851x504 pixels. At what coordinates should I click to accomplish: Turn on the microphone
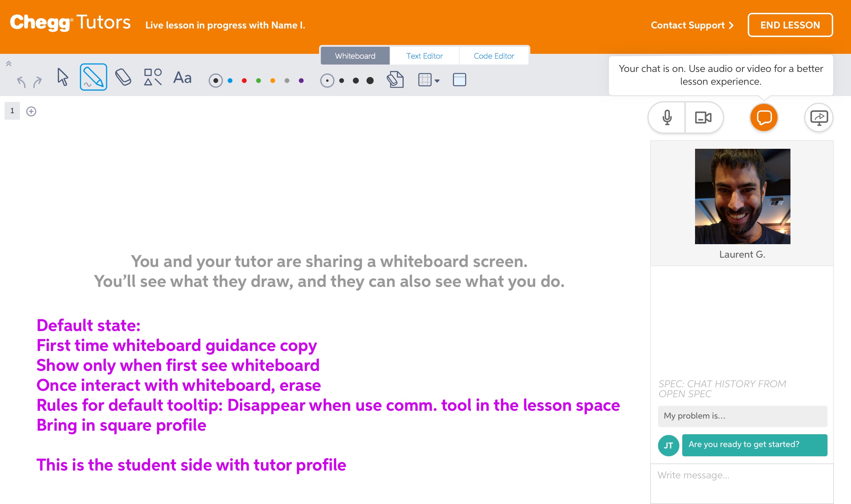pyautogui.click(x=667, y=117)
